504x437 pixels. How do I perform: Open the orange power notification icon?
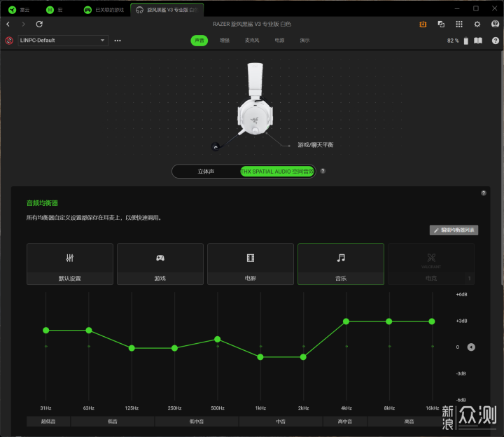[423, 24]
